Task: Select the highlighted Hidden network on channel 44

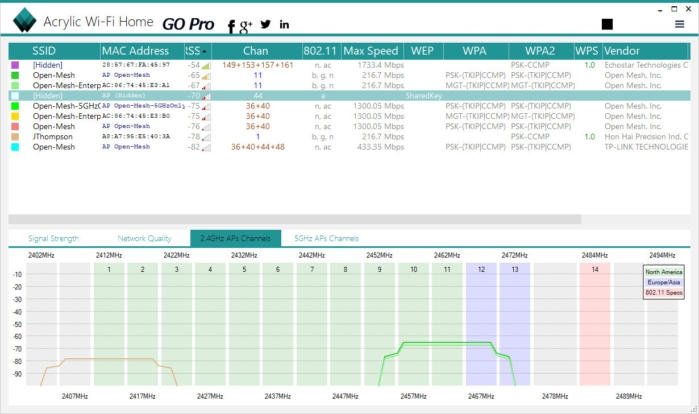Action: coord(350,96)
